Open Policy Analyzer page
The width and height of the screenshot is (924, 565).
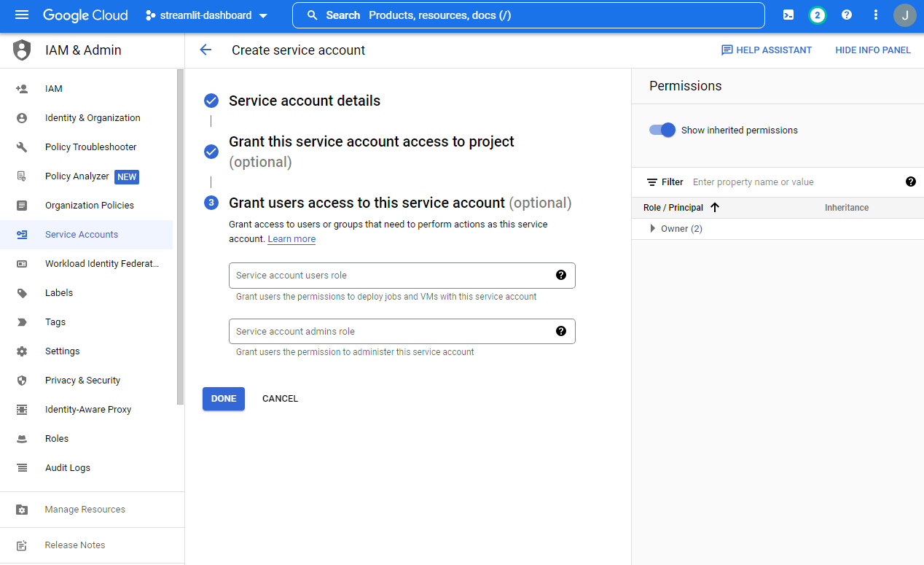click(87, 176)
